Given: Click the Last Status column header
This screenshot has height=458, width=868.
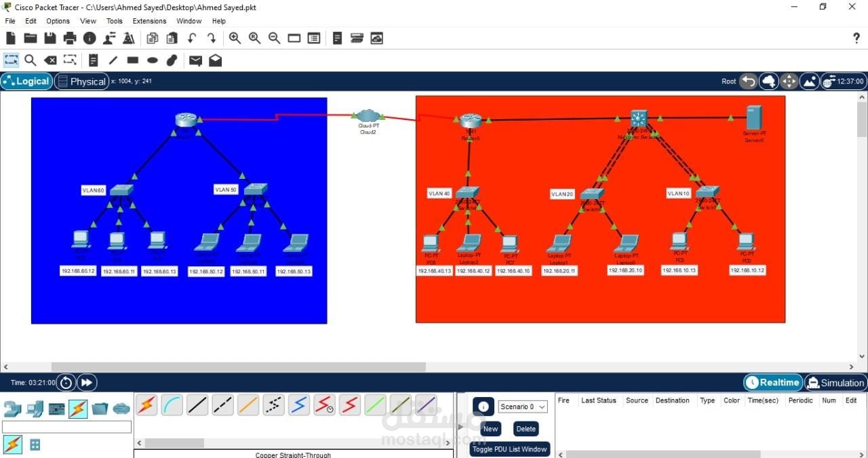Looking at the screenshot, I should click(x=598, y=400).
